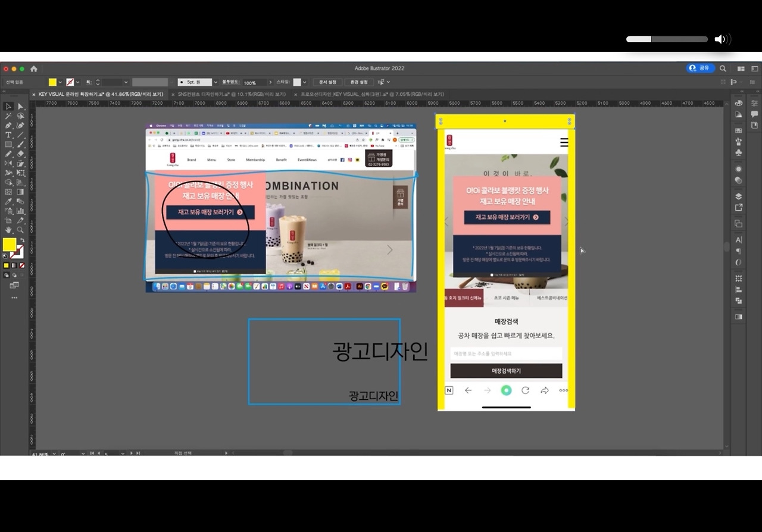Click the 매장검색하기 button in mobile mockup

coord(506,371)
